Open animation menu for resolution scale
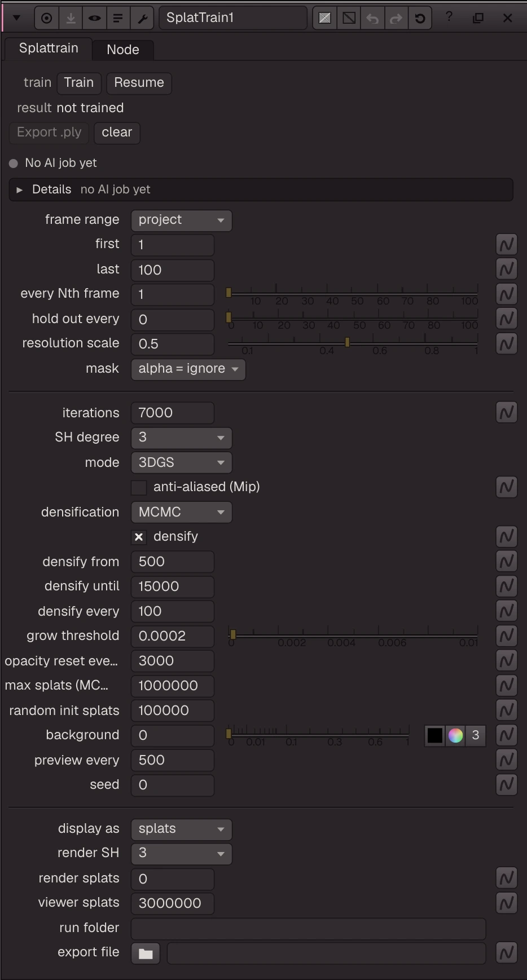527x980 pixels. click(x=507, y=343)
